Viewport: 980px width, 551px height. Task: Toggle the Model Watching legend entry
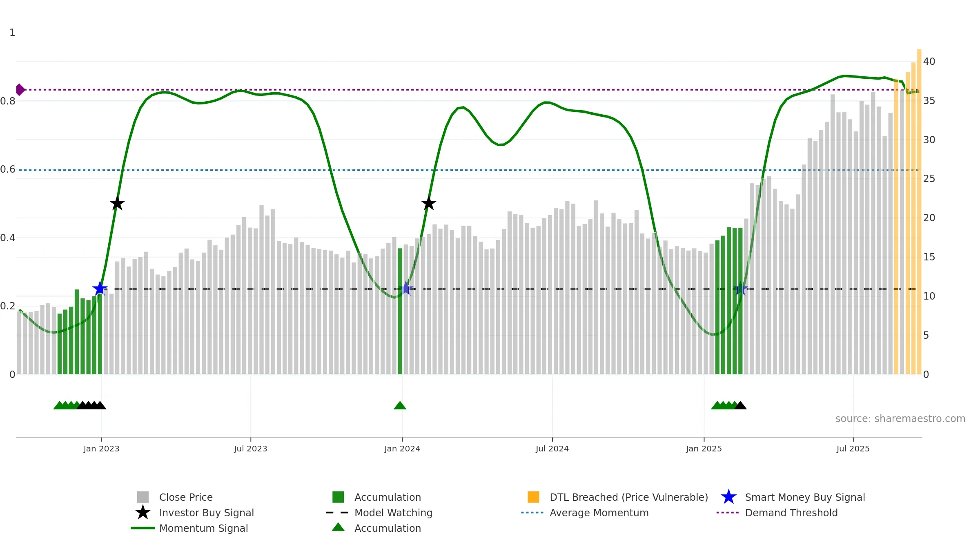click(393, 513)
